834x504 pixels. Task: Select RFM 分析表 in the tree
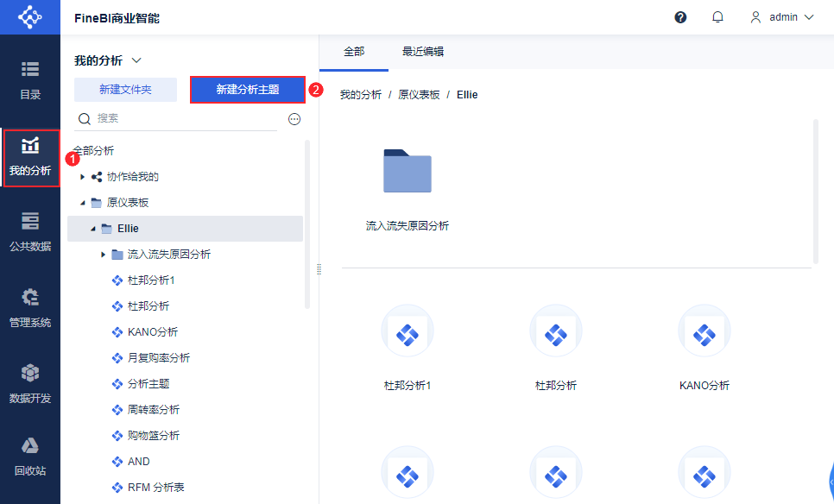pyautogui.click(x=156, y=488)
